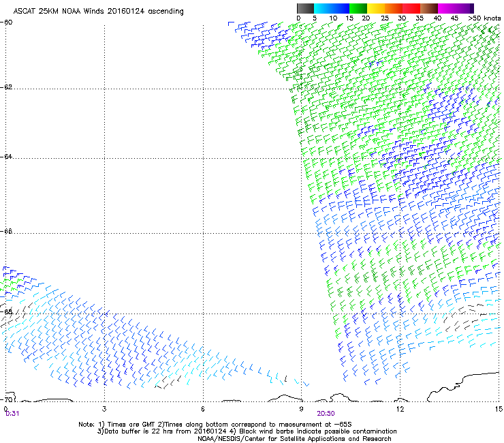The width and height of the screenshot is (504, 443).
Task: Click the longitude label 15
Action: (499, 409)
